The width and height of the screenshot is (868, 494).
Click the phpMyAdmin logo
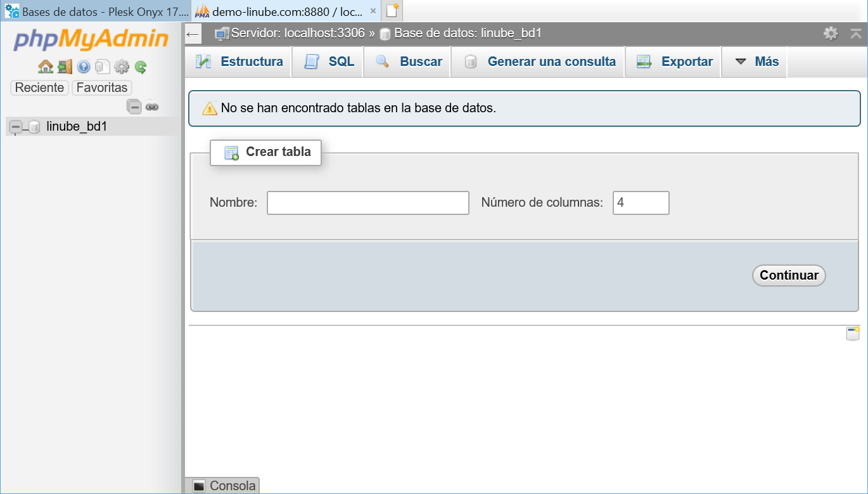[x=91, y=39]
